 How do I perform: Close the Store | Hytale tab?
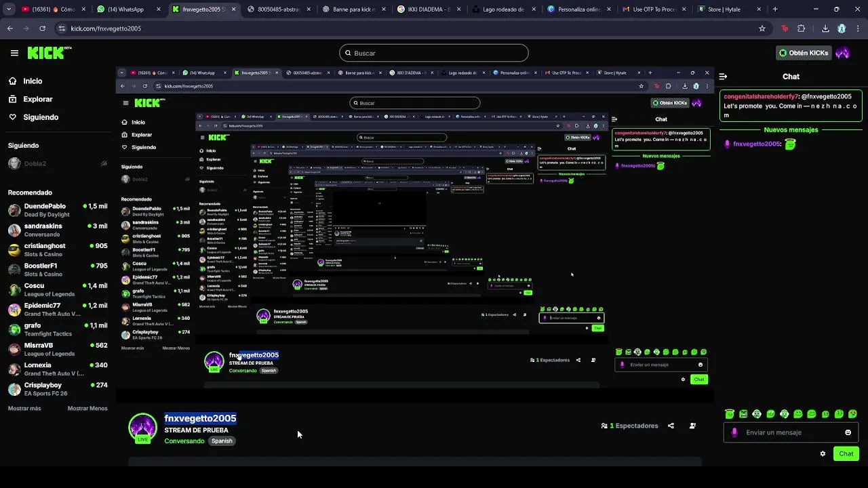pyautogui.click(x=759, y=9)
